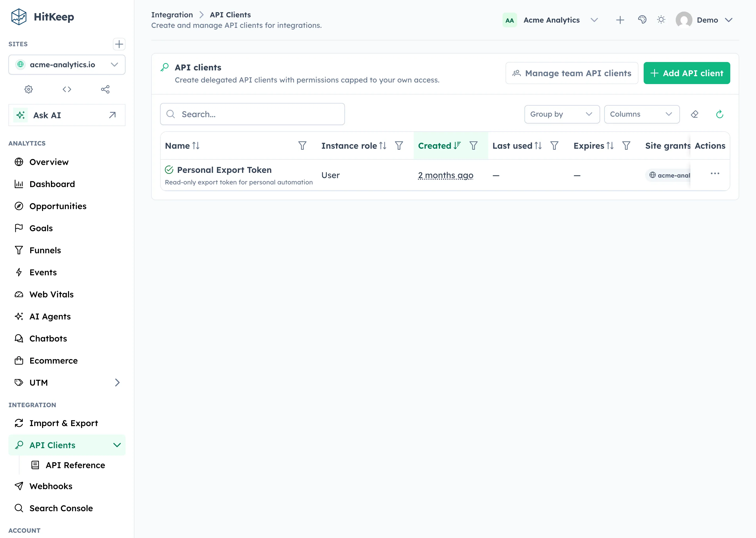
Task: Click the 2 months ago timestamp
Action: pos(445,175)
